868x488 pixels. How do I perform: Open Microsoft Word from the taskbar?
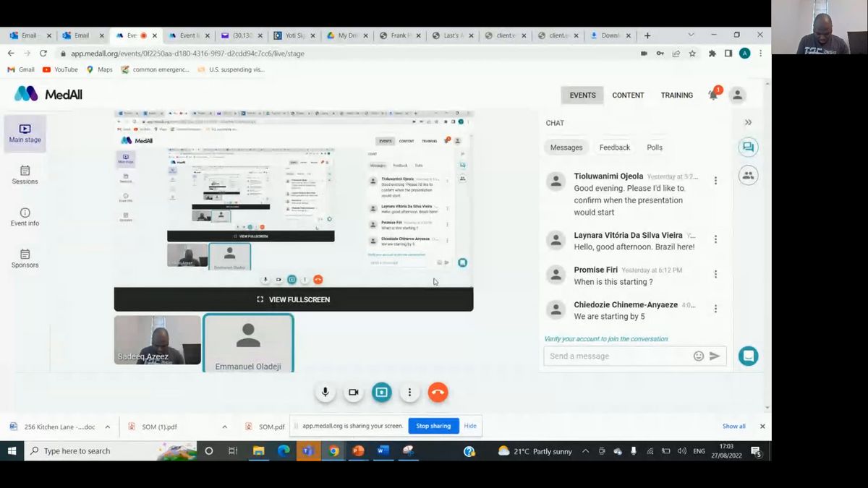click(383, 451)
